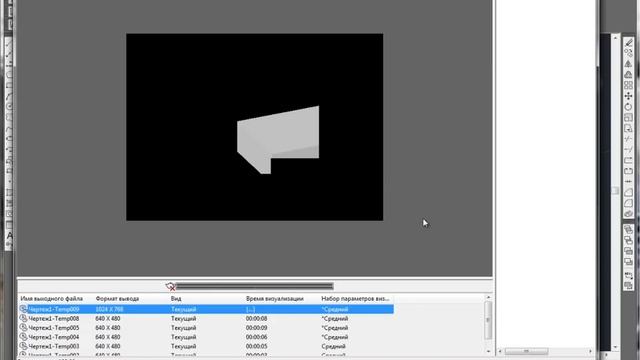Image resolution: width=640 pixels, height=360 pixels.
Task: Cancel rendering via icon beside progress bar
Action: click(x=170, y=287)
